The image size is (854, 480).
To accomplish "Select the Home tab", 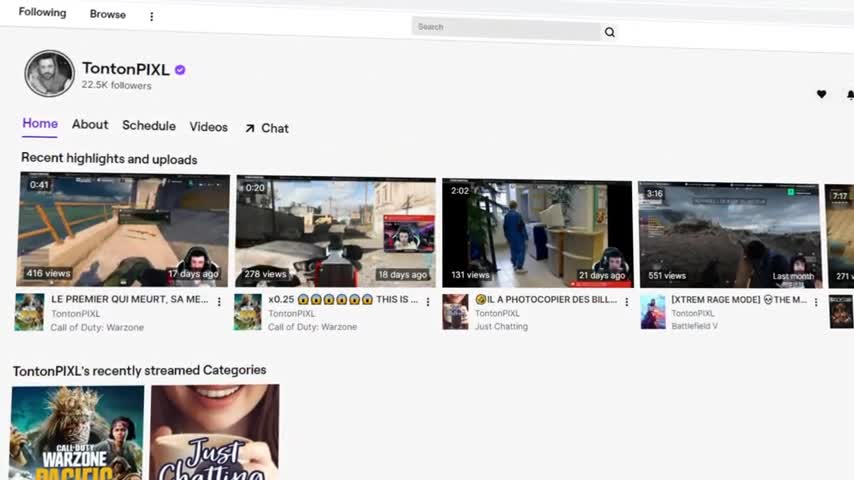I will [40, 124].
